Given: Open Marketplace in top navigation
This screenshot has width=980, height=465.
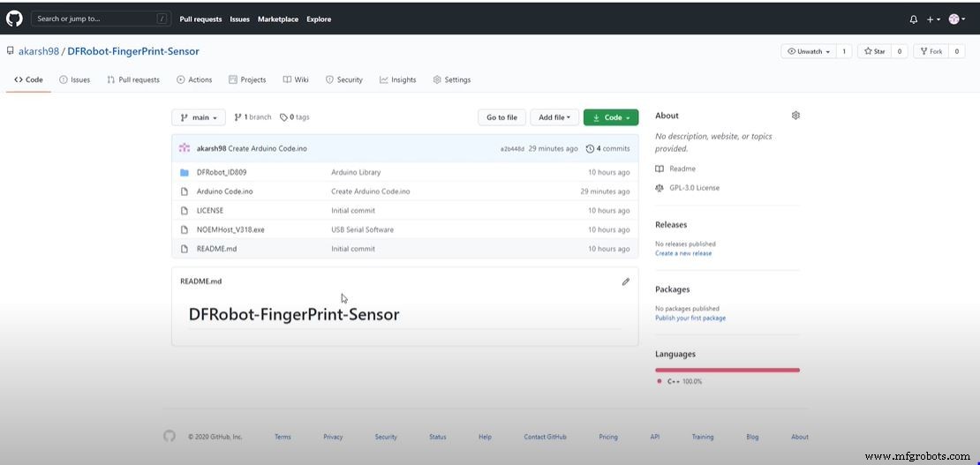Looking at the screenshot, I should pyautogui.click(x=278, y=19).
